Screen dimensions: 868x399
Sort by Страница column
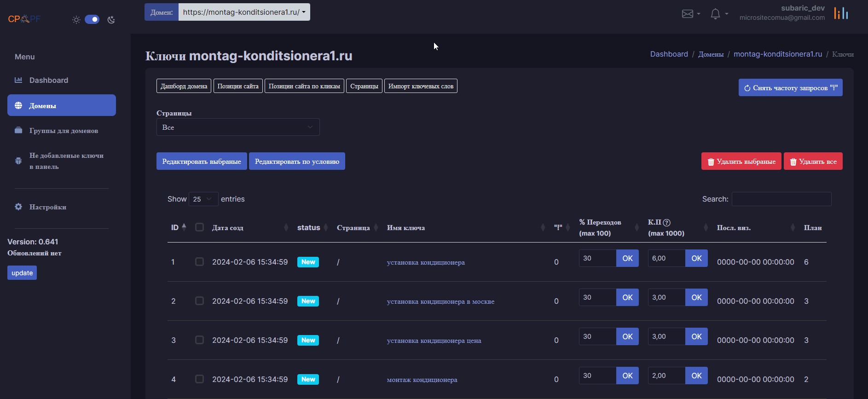coord(357,227)
